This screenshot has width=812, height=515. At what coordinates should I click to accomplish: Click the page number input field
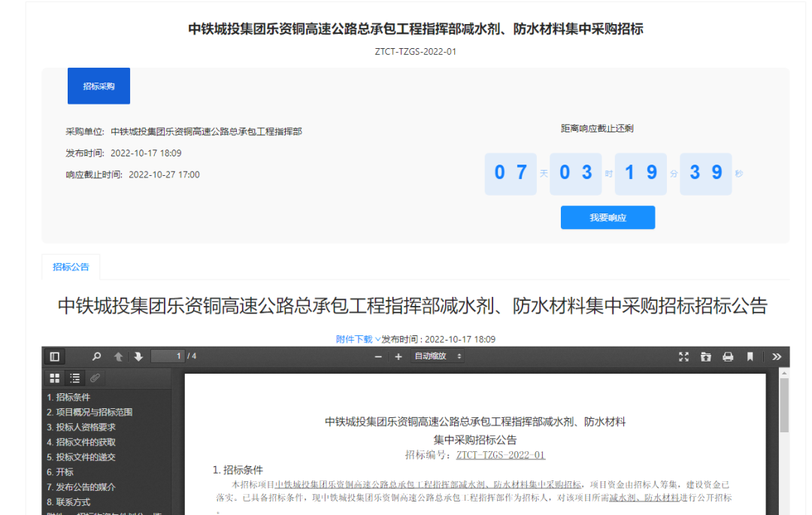pyautogui.click(x=167, y=356)
